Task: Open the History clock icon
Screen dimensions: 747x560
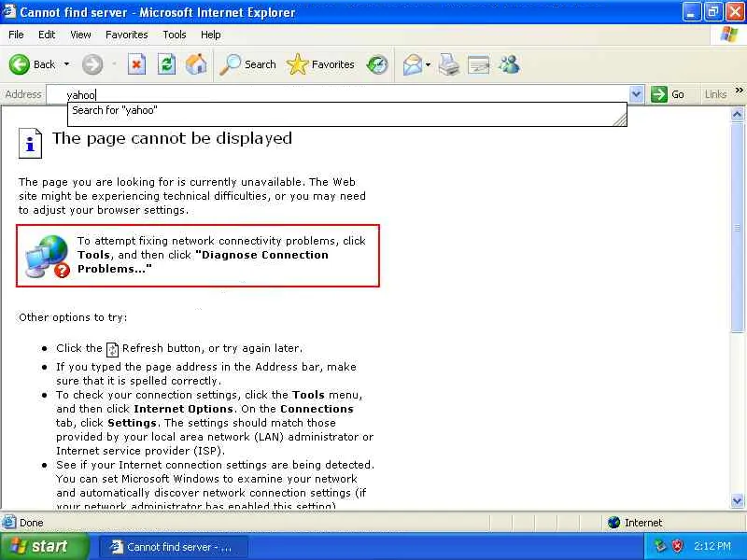Action: (x=377, y=64)
